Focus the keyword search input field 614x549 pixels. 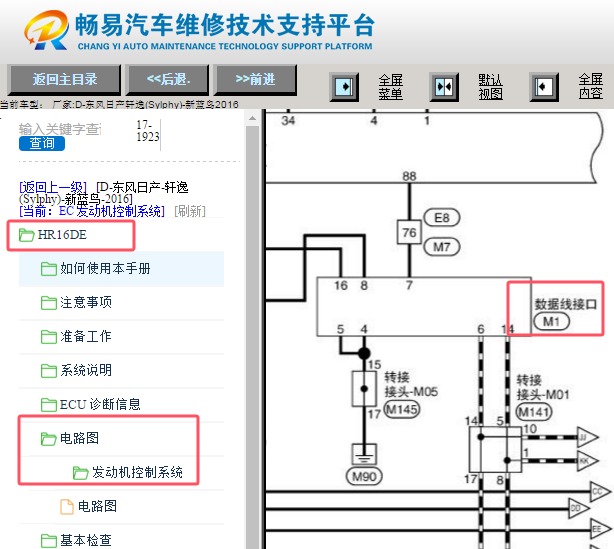click(60, 129)
